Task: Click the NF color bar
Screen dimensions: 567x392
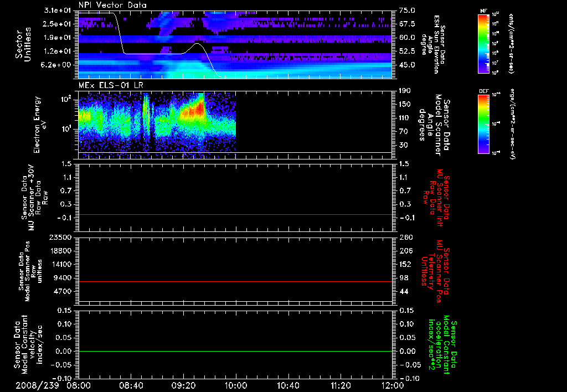Action: click(x=483, y=44)
